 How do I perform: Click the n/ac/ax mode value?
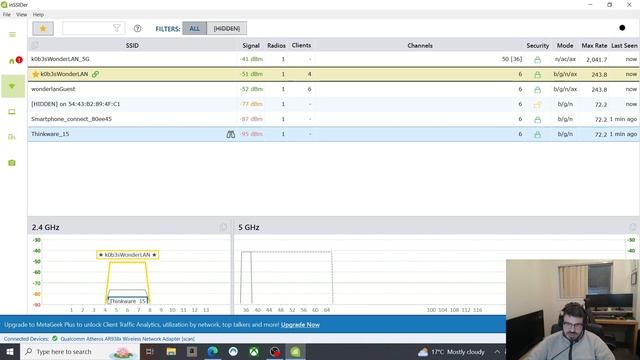(x=565, y=59)
